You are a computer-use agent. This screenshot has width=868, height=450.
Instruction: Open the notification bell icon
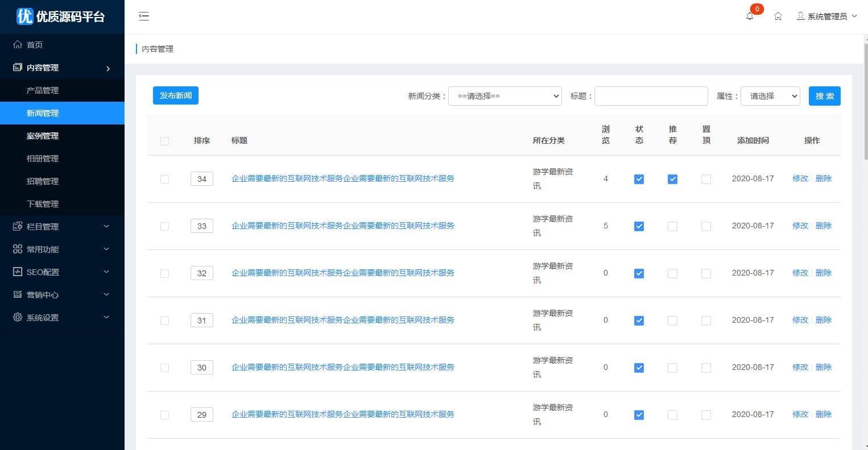coord(750,16)
